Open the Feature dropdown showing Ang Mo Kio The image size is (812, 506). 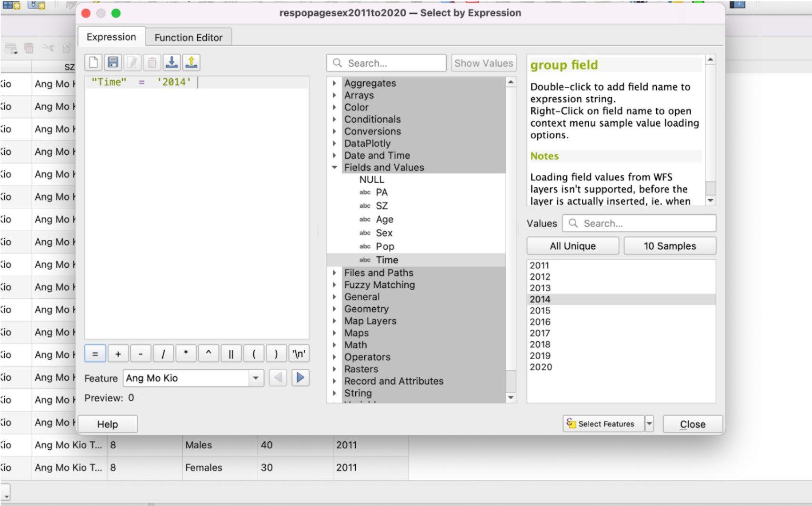(x=256, y=378)
